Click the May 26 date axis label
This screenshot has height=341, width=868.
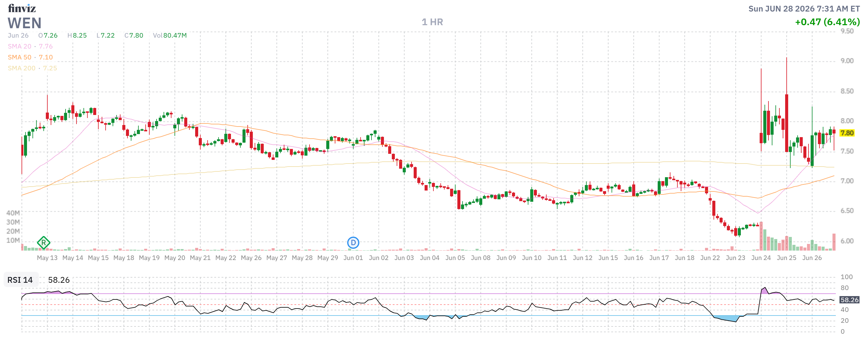tap(251, 258)
